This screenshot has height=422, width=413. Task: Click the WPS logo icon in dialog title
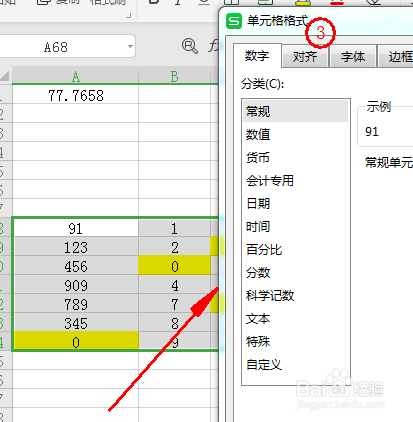click(x=234, y=21)
